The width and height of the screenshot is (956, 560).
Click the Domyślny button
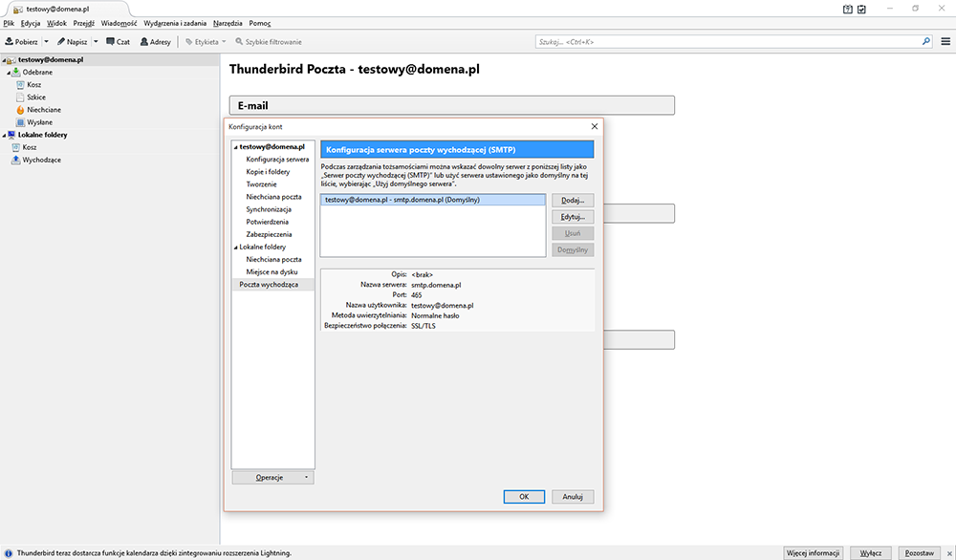tap(573, 249)
